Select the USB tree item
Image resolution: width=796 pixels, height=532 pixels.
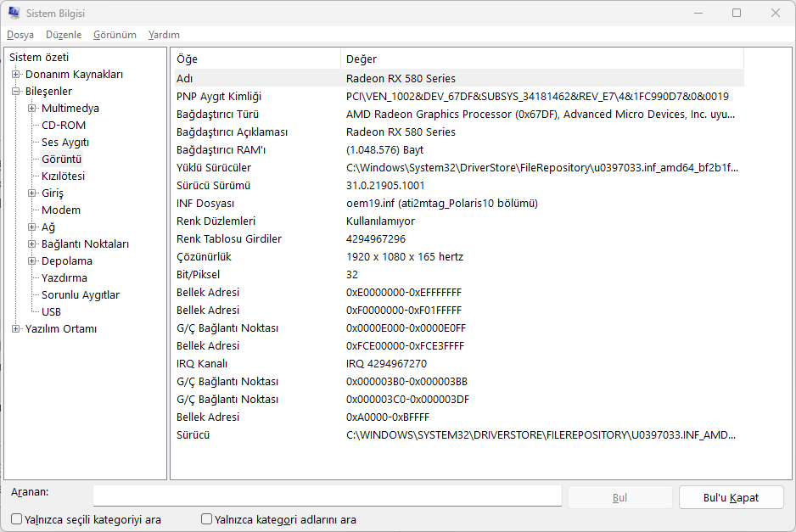(51, 312)
